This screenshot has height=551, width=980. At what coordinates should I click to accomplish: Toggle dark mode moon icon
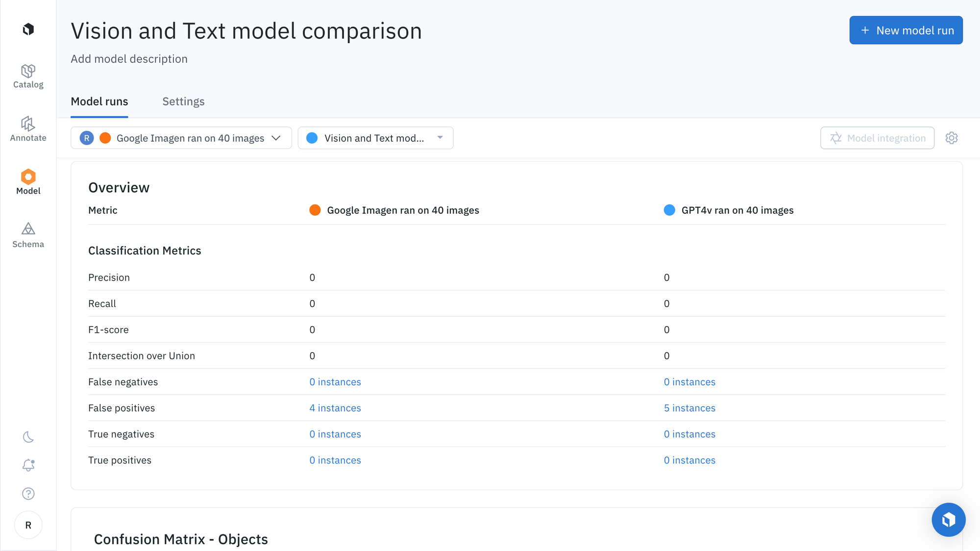tap(28, 437)
